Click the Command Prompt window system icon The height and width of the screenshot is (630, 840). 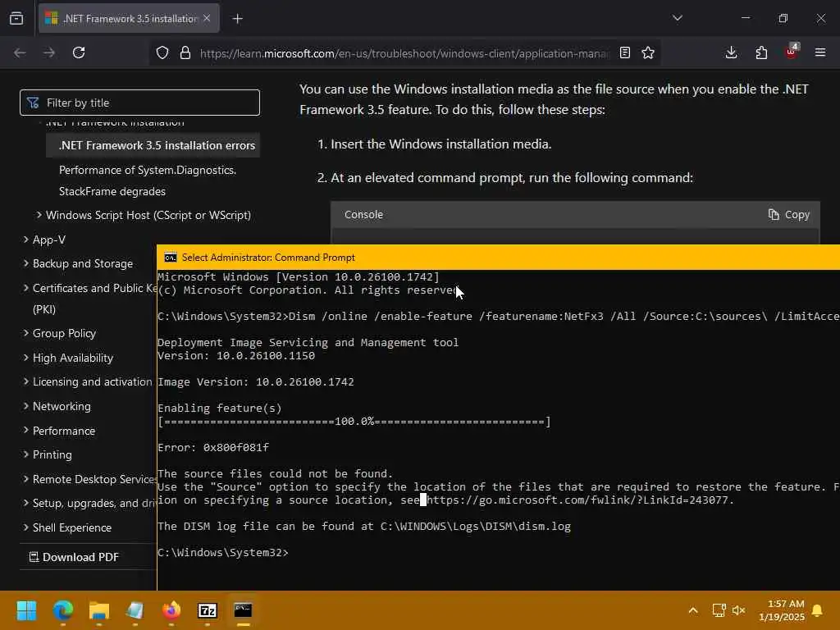(171, 258)
